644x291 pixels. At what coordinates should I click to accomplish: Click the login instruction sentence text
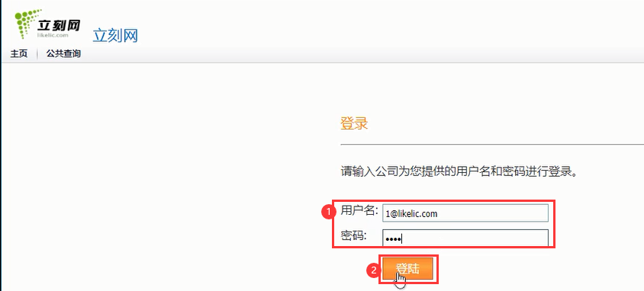[x=459, y=171]
